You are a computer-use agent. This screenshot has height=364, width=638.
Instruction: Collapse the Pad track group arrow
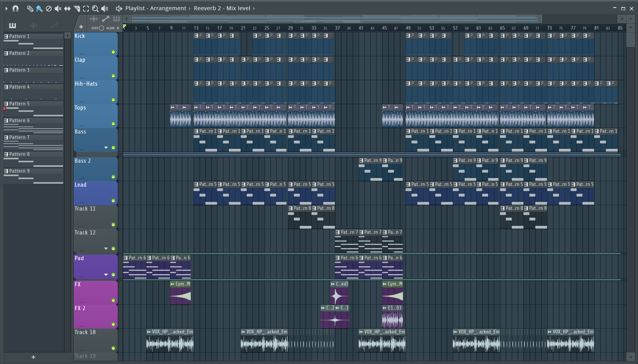tap(106, 275)
